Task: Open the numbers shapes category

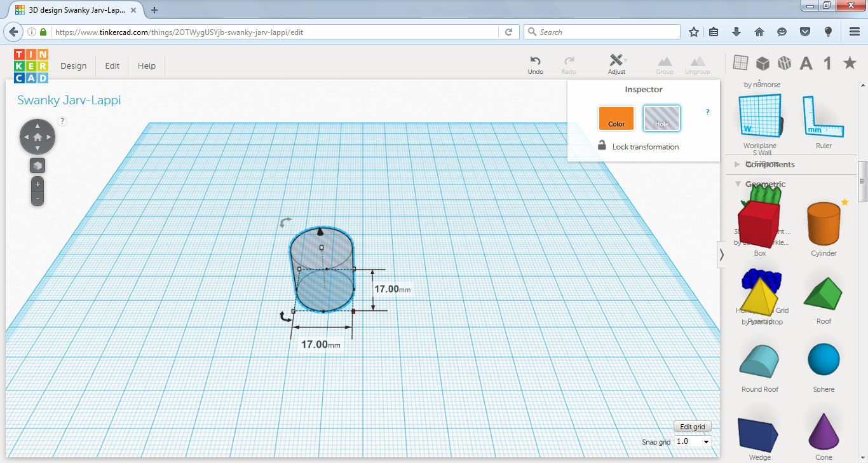Action: click(x=827, y=63)
